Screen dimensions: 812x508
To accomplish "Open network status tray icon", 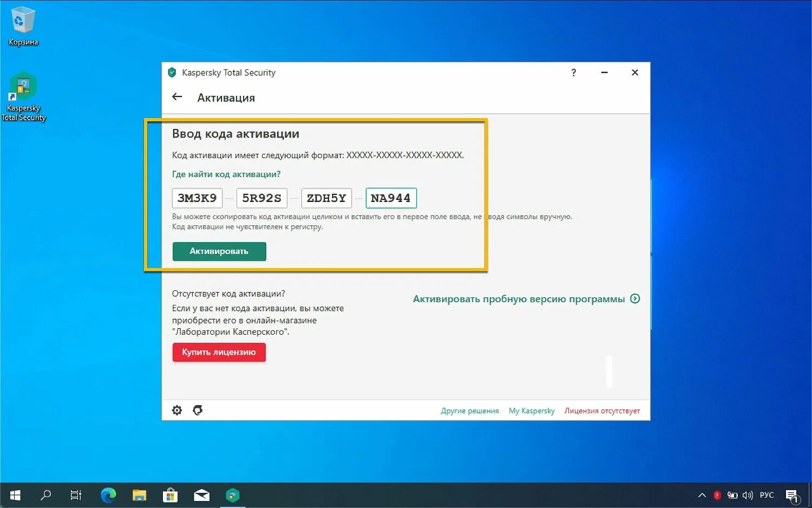I will (732, 495).
